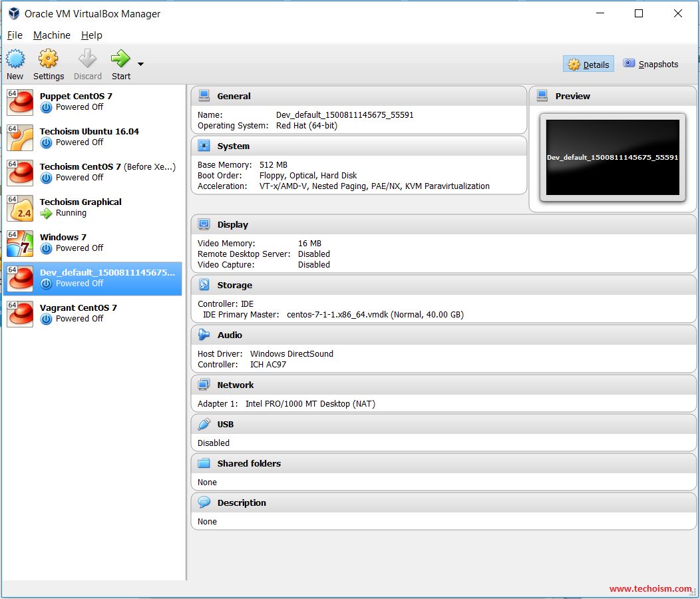The image size is (700, 599).
Task: Open Settings gear in toolbar
Action: [48, 59]
